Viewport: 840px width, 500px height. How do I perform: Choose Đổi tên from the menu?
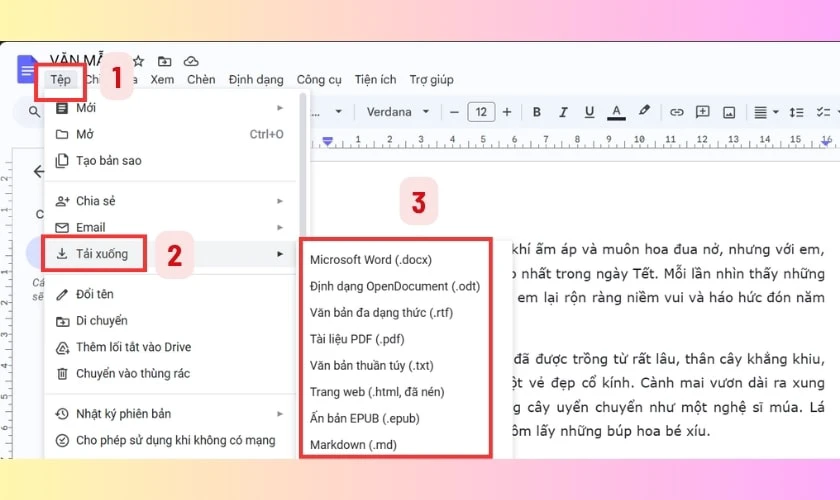(x=170, y=294)
